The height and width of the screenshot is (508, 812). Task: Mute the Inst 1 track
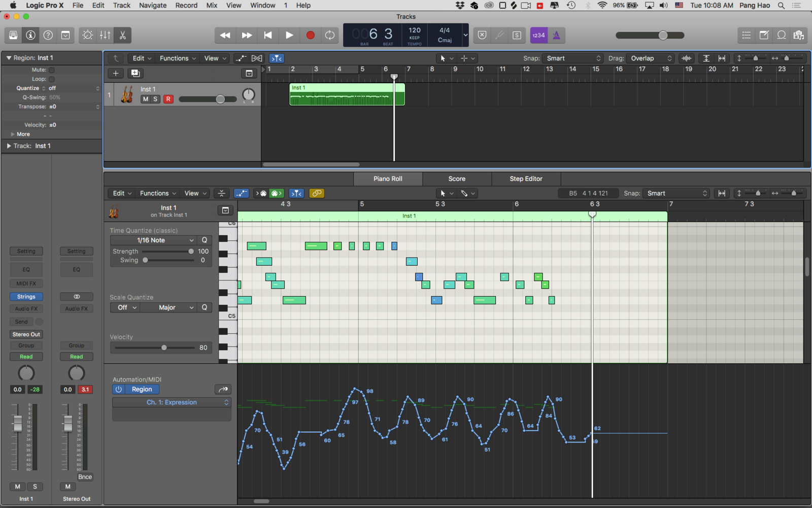[x=146, y=99]
